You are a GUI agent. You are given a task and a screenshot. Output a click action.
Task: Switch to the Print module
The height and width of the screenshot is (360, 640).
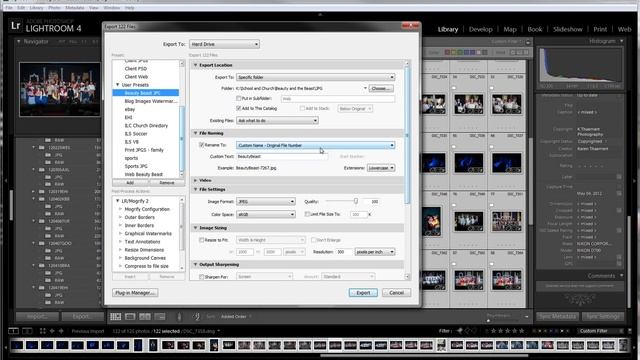[600, 29]
